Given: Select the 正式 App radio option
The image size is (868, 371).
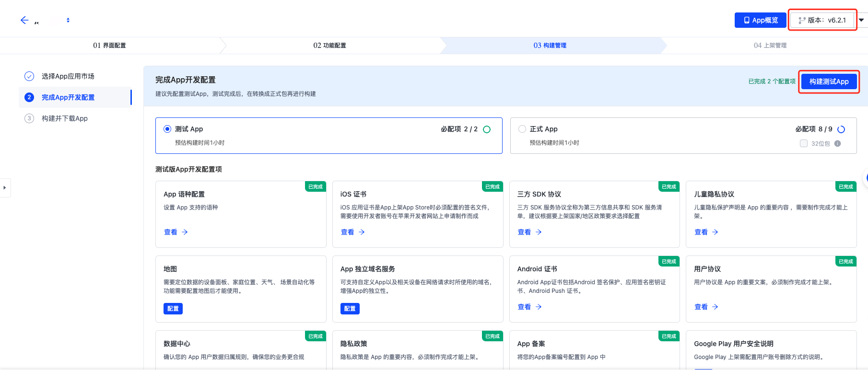Looking at the screenshot, I should click(522, 129).
